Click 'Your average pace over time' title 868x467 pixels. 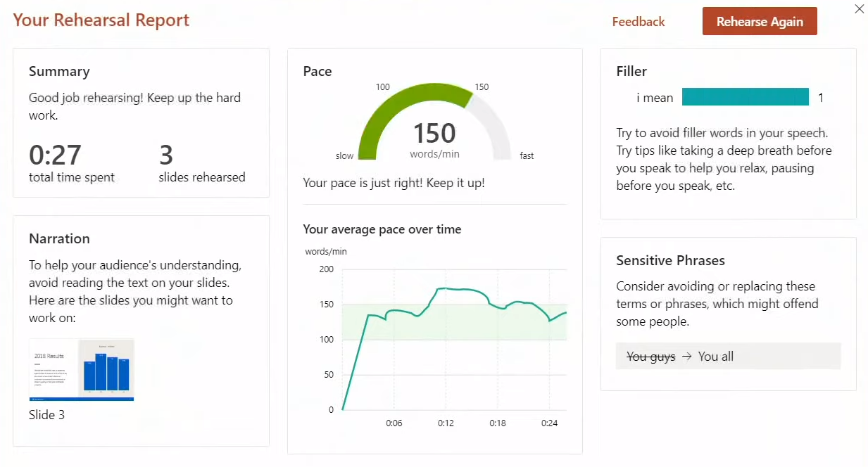[382, 229]
